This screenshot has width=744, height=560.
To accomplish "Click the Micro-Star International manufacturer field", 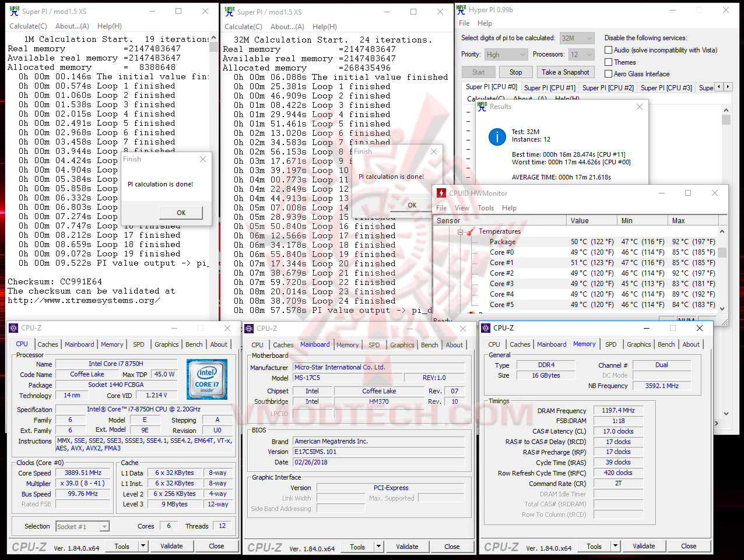I will [x=378, y=367].
